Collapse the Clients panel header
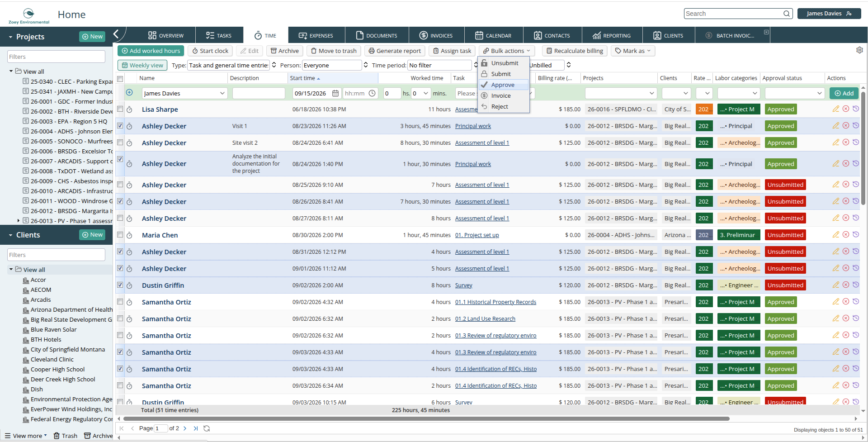Viewport: 868px width, 442px height. tap(10, 235)
